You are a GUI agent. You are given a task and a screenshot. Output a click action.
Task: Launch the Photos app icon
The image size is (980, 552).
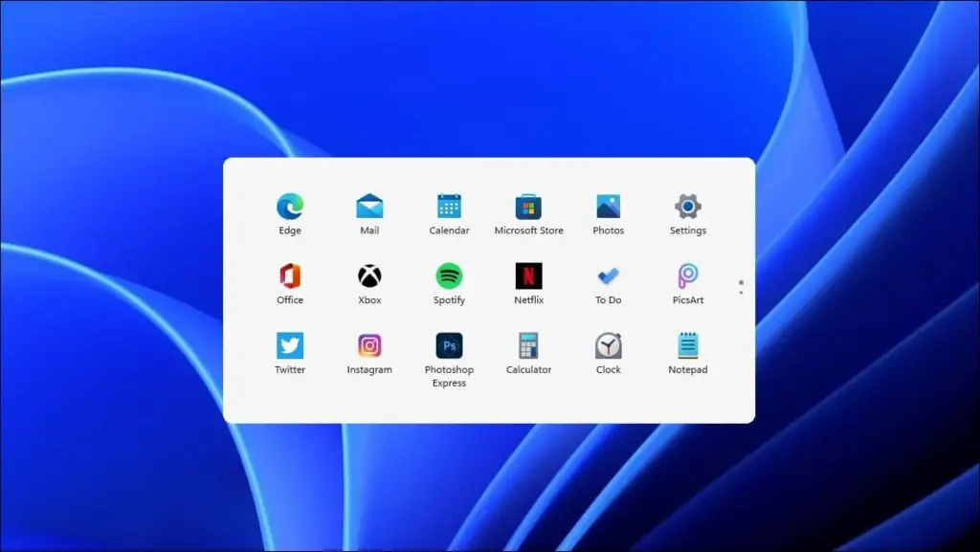(608, 207)
